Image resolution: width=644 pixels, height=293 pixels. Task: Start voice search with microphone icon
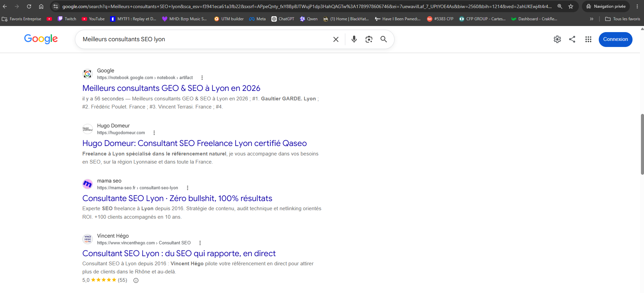tap(354, 39)
